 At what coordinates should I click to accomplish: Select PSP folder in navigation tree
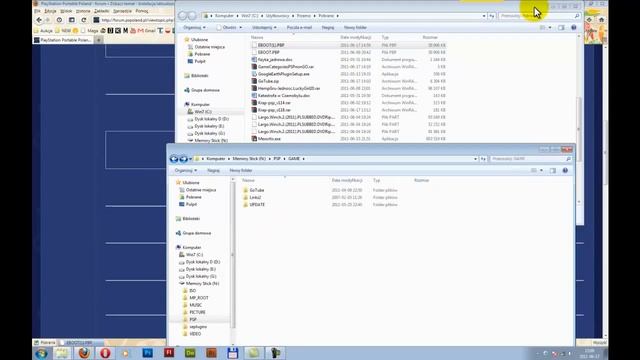pyautogui.click(x=193, y=320)
